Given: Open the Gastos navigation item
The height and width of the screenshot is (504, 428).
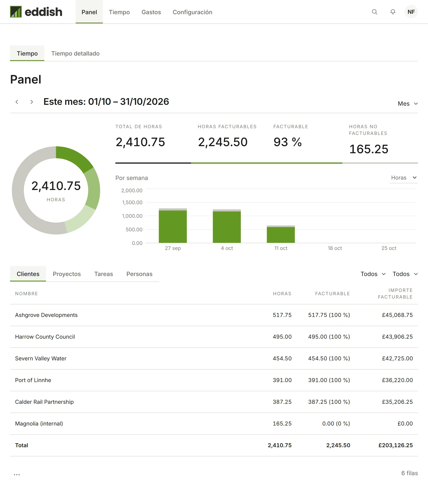Looking at the screenshot, I should (151, 12).
